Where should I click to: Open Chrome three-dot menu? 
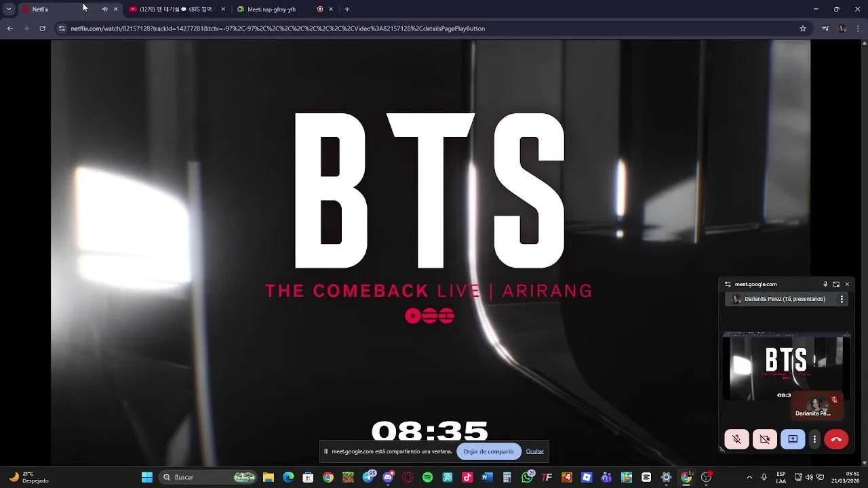coord(859,28)
